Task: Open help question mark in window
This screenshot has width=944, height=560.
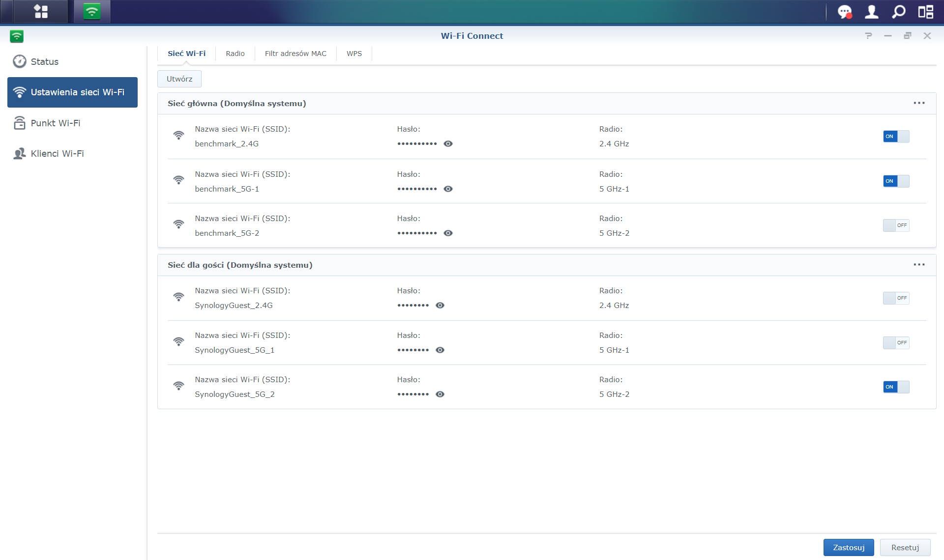Action: [869, 36]
